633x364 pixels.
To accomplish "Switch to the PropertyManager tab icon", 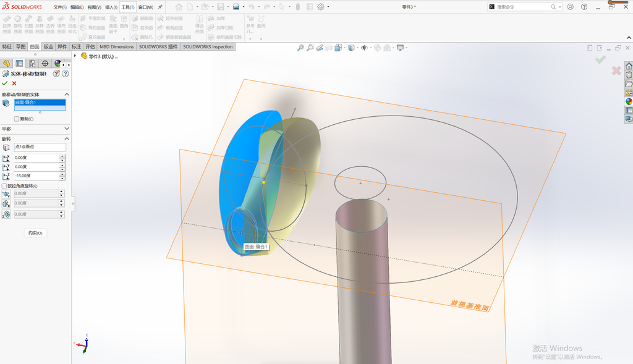I will pos(19,64).
